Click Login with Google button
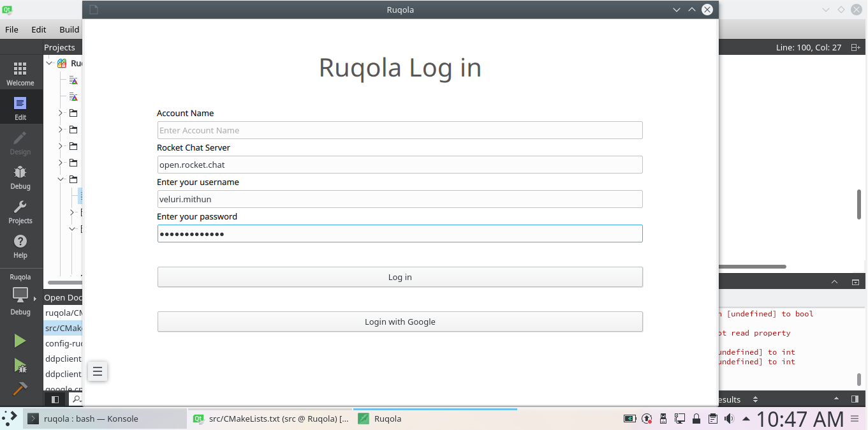868x430 pixels. pyautogui.click(x=400, y=322)
